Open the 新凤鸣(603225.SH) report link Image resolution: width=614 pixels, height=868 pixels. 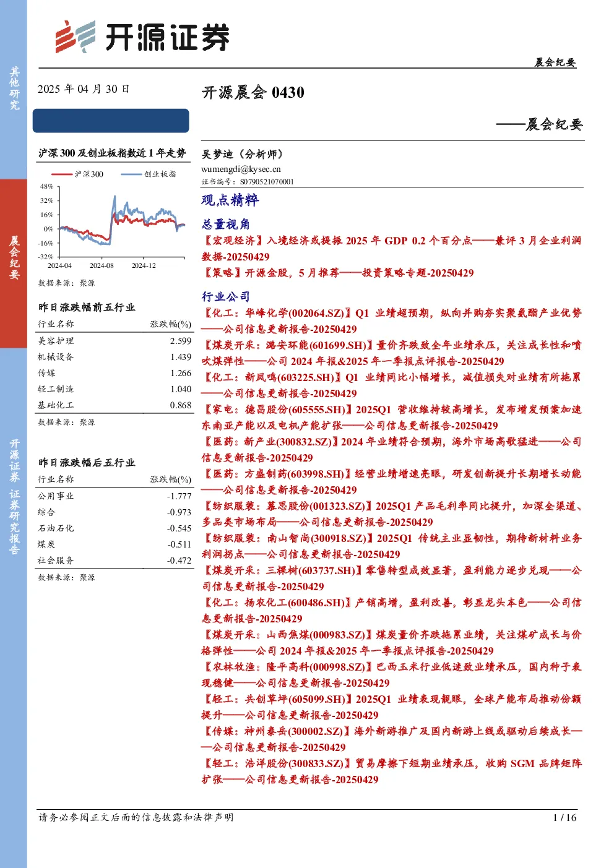point(391,385)
